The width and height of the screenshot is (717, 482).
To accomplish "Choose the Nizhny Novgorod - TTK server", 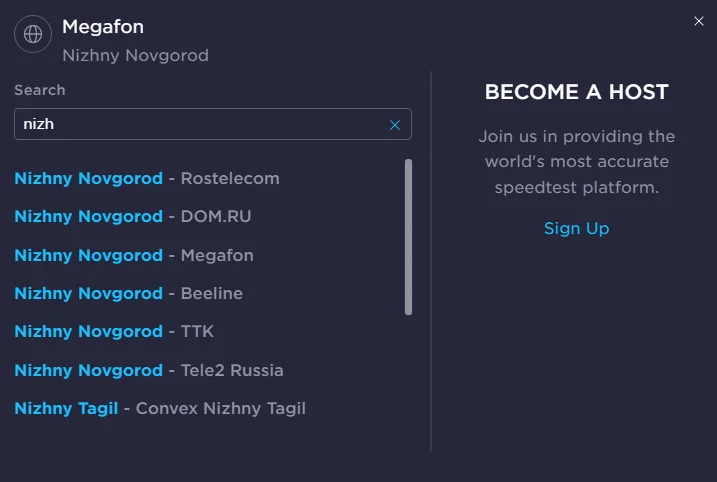I will coord(114,331).
